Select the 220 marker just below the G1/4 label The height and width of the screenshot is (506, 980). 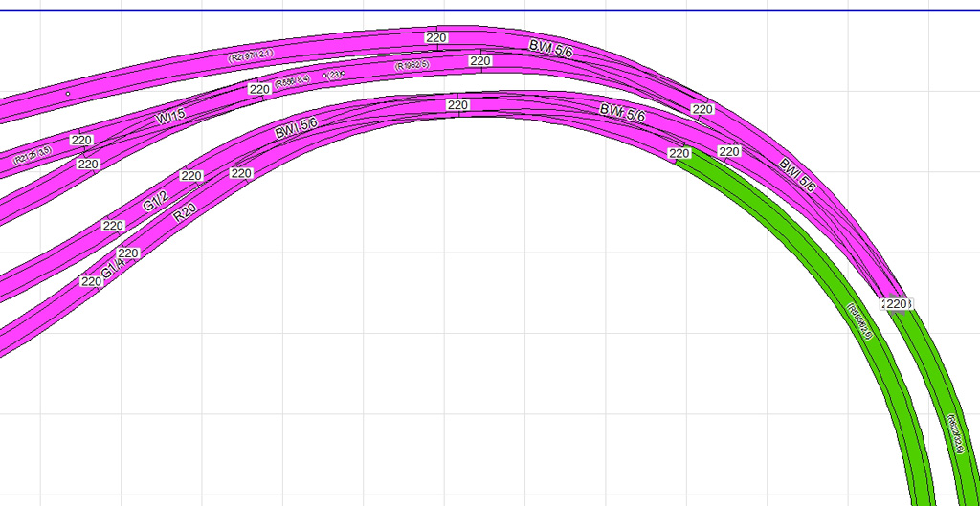(91, 282)
